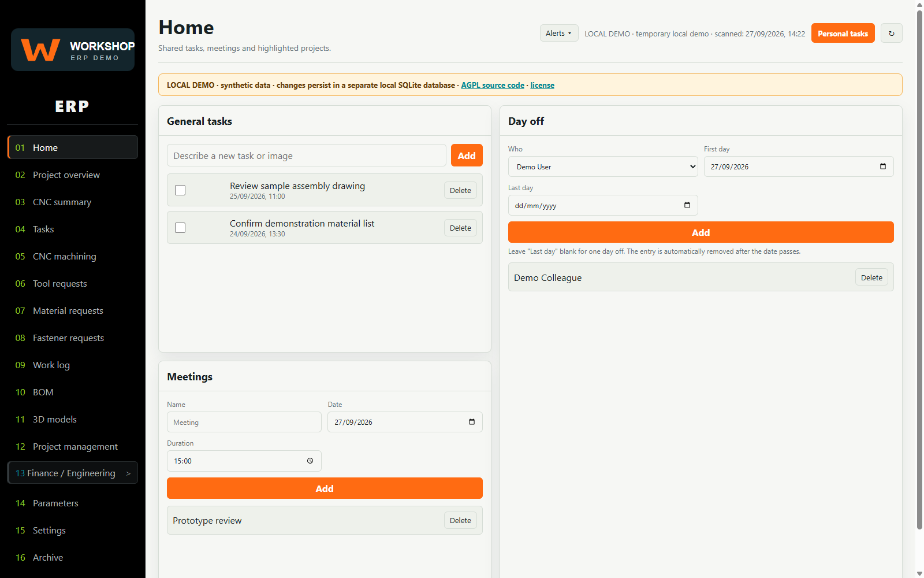This screenshot has height=578, width=924.
Task: Open the Who dropdown showing Demo User
Action: tap(603, 166)
